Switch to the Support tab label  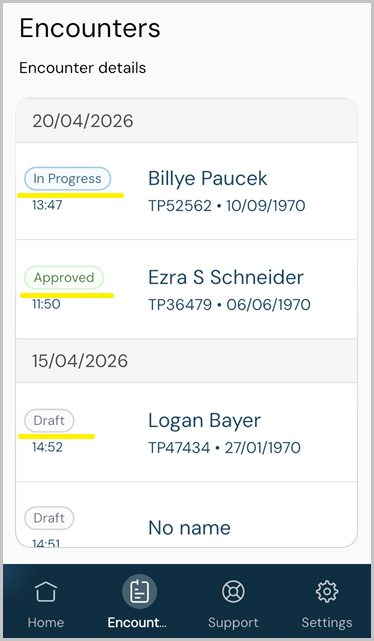233,623
